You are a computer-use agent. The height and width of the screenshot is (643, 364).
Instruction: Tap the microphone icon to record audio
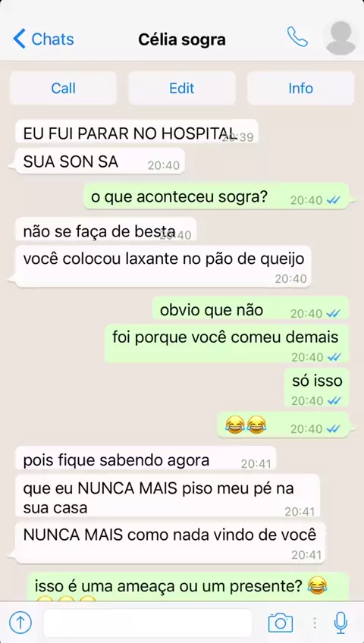(x=340, y=623)
